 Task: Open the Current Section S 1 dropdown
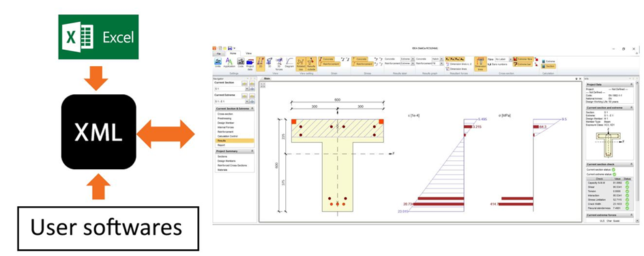[x=232, y=89]
